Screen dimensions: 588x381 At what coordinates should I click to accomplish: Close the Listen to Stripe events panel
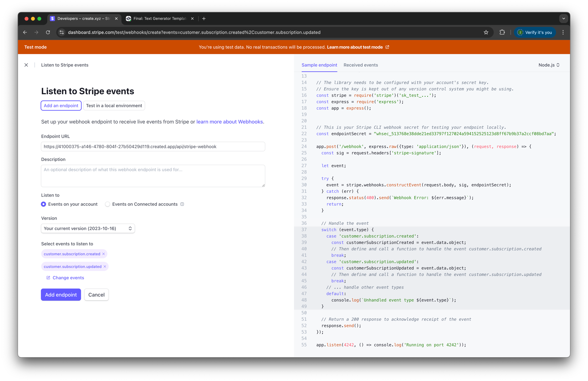pyautogui.click(x=26, y=65)
